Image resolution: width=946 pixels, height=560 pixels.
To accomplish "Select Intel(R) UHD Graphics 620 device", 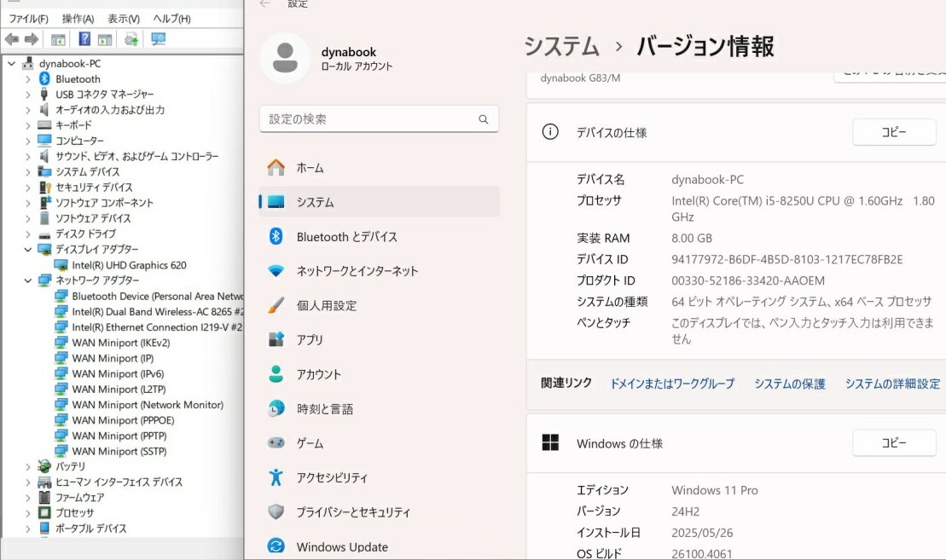I will [129, 265].
